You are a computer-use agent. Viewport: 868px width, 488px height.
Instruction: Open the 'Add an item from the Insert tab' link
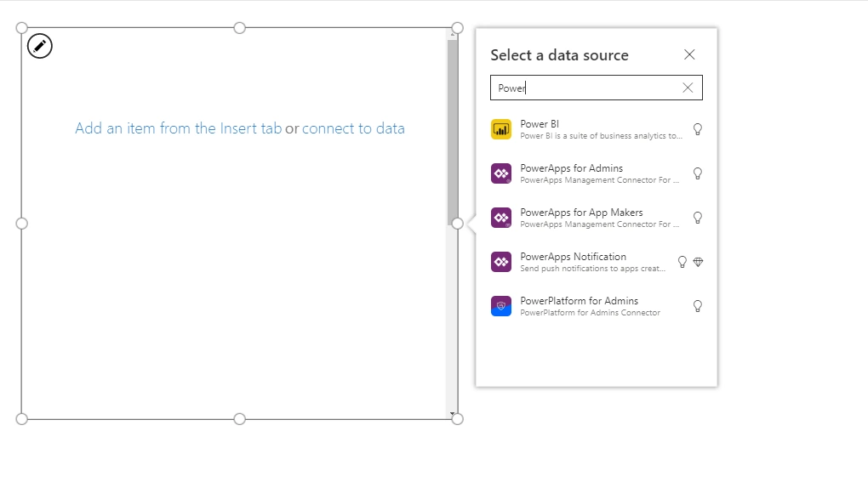(x=178, y=128)
